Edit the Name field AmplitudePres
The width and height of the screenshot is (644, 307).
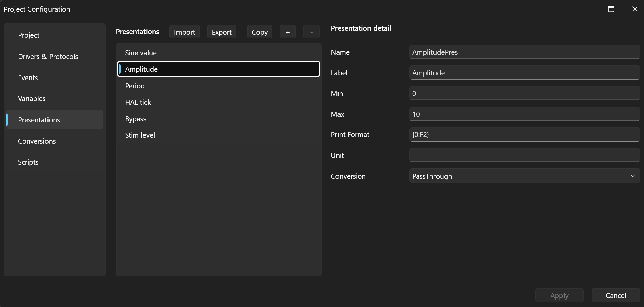524,52
